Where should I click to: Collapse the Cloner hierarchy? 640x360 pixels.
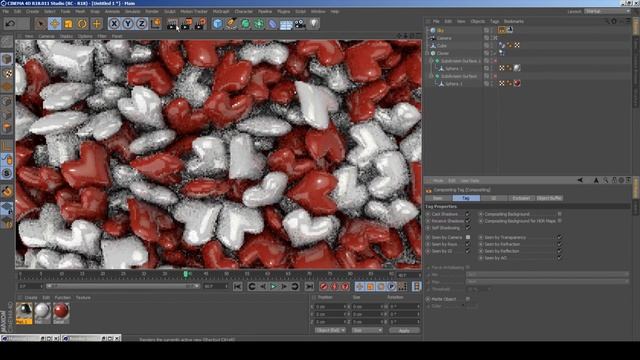point(427,53)
